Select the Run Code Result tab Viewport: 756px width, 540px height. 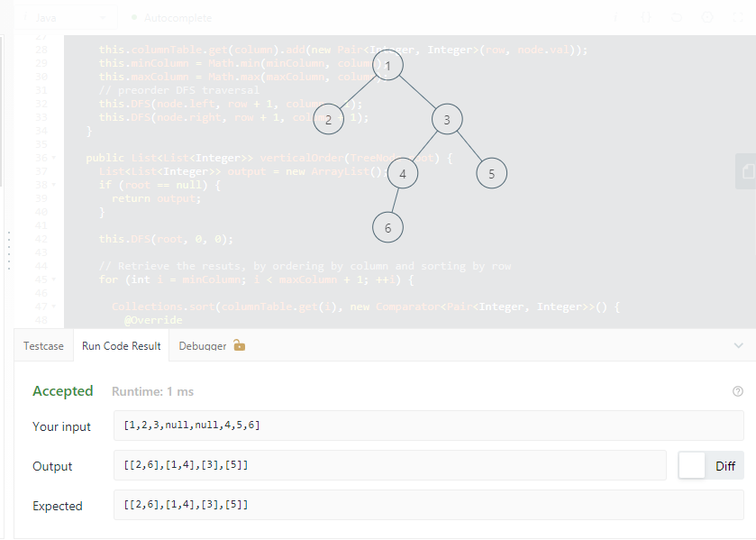[x=120, y=345]
